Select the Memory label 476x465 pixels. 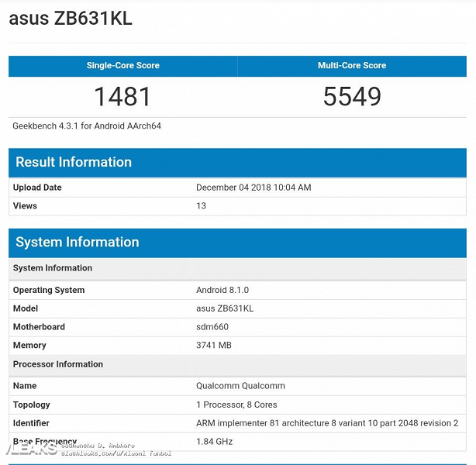[29, 346]
